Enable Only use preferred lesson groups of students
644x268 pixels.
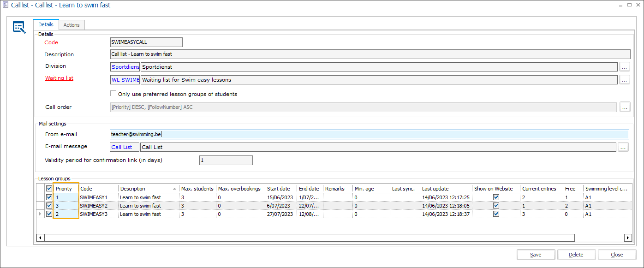113,93
